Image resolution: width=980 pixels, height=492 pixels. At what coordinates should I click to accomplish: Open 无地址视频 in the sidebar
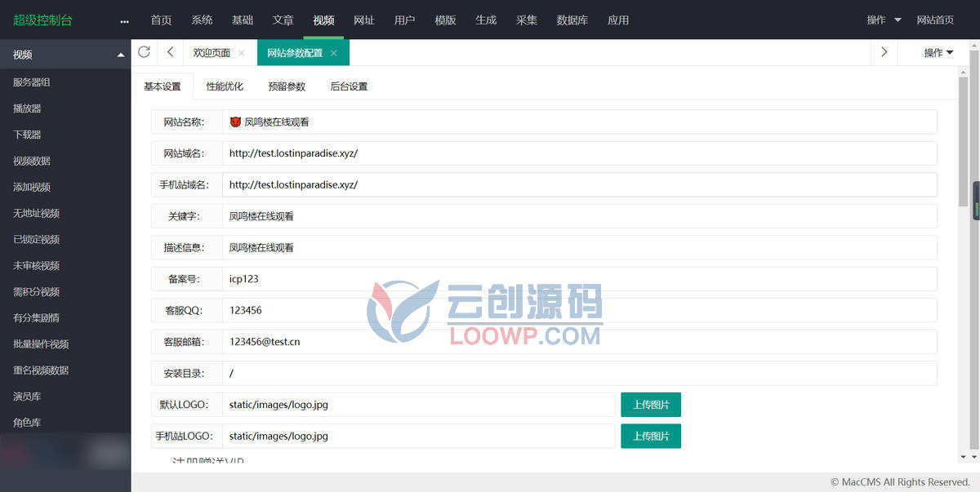[36, 213]
